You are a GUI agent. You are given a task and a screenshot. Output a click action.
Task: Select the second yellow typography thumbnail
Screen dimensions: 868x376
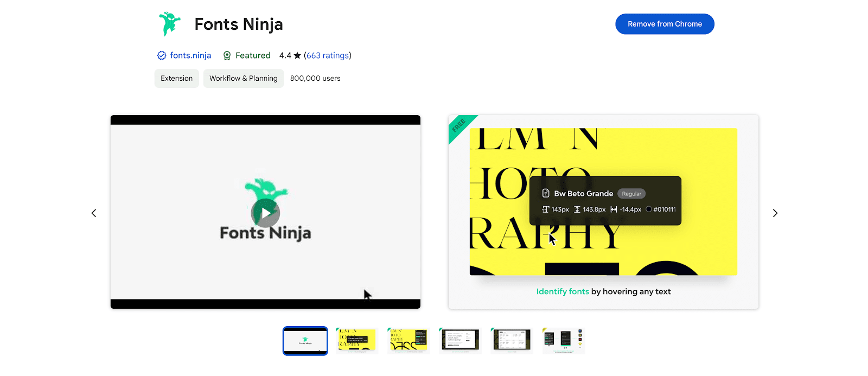[357, 341]
